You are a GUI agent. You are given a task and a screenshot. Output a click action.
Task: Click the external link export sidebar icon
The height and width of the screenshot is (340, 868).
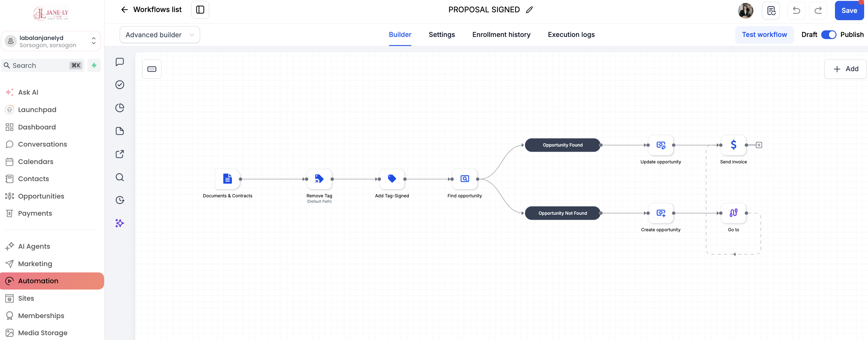[x=120, y=154]
